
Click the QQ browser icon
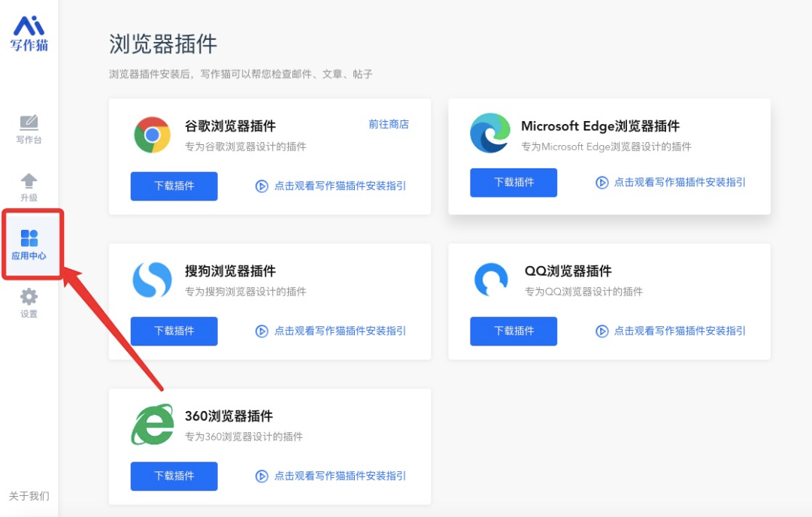[x=491, y=280]
